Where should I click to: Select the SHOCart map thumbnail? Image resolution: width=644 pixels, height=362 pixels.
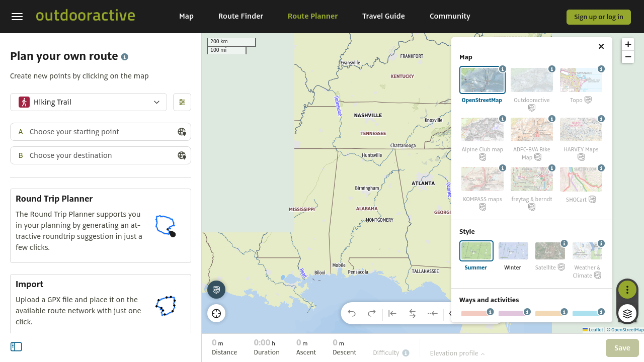point(581,179)
